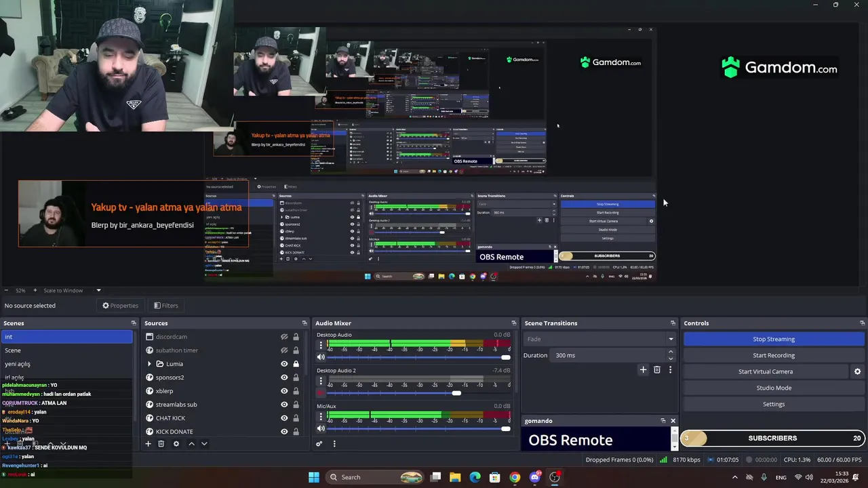Select the 'Scene' scene
The image size is (868, 488).
[67, 350]
